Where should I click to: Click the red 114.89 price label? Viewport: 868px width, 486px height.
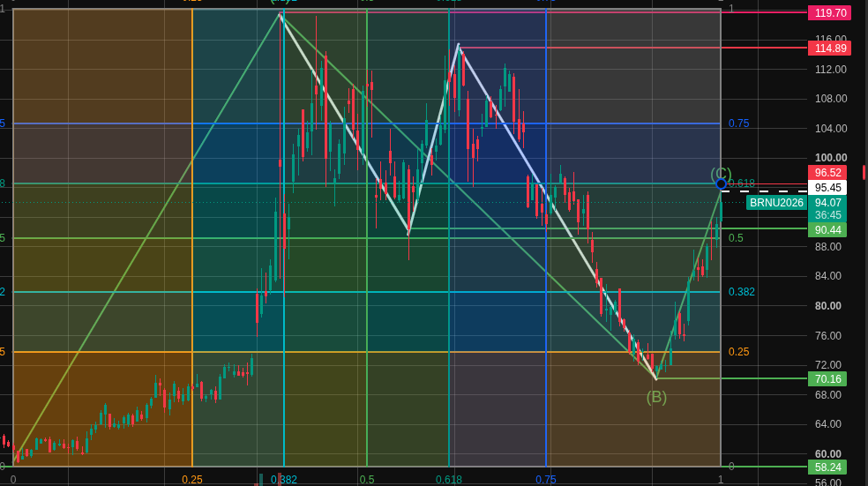click(x=830, y=49)
